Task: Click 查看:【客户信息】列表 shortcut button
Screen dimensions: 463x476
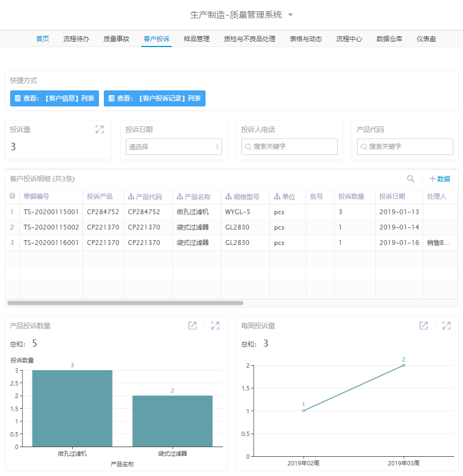Action: pos(55,98)
